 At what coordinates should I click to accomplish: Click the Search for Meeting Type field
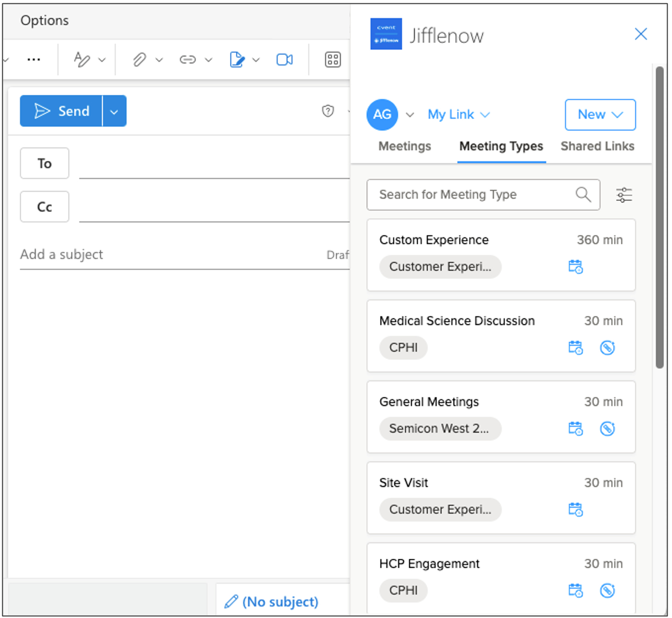click(x=483, y=195)
